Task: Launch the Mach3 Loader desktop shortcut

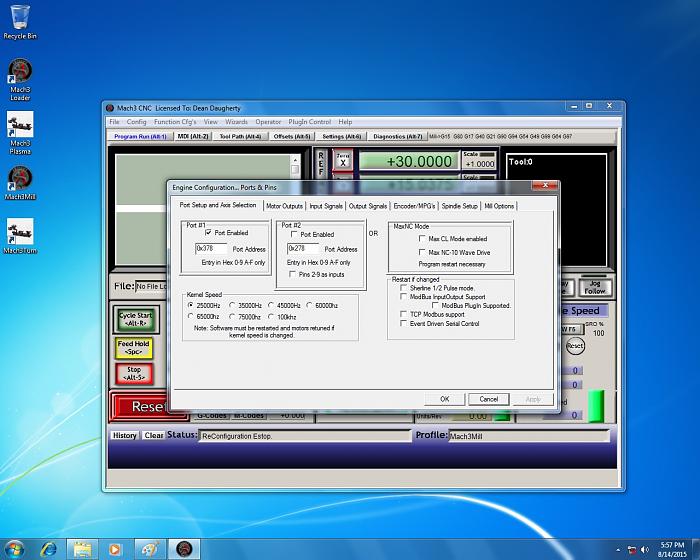Action: pos(20,79)
